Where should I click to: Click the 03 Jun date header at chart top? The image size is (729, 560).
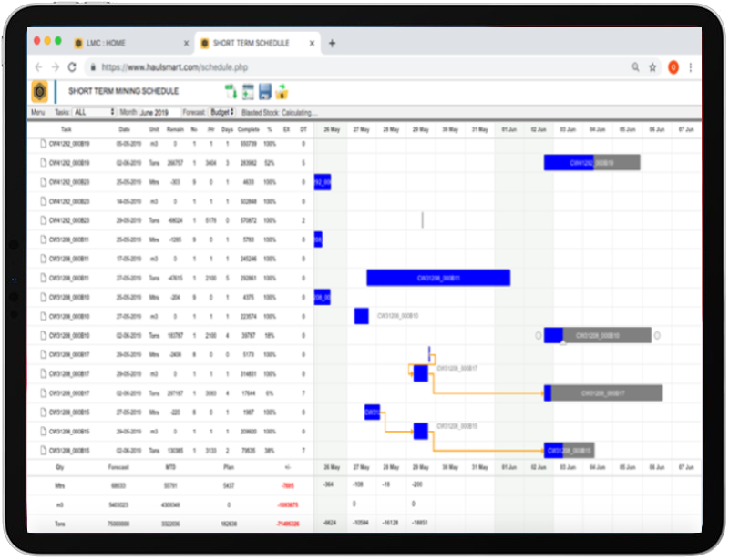[x=568, y=129]
